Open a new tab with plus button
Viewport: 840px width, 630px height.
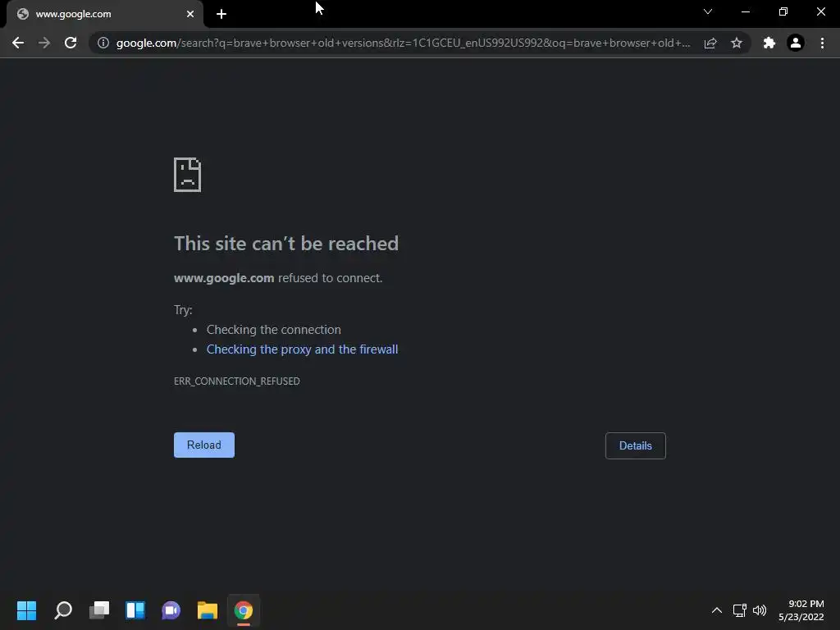221,14
